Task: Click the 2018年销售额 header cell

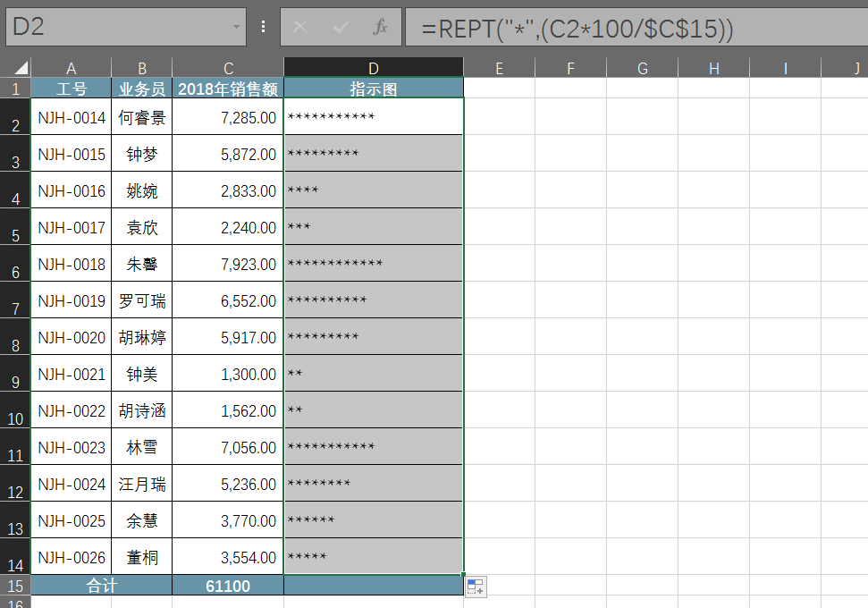Action: [x=228, y=88]
